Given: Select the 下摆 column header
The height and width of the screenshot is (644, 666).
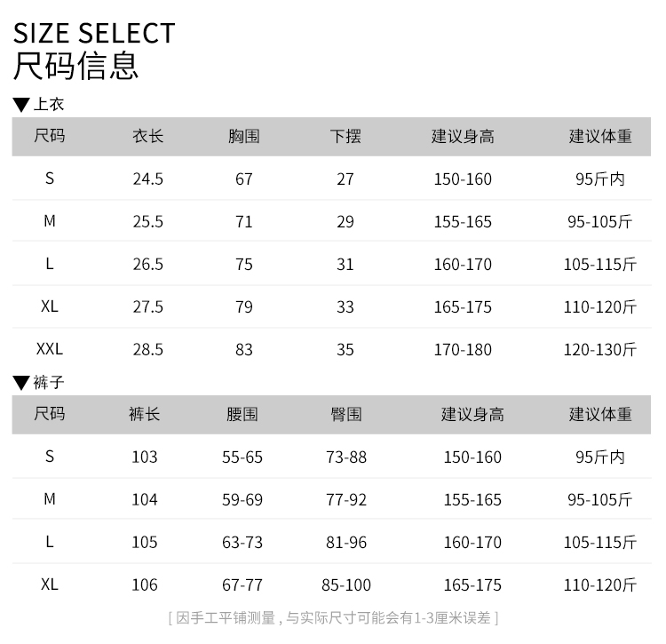Looking at the screenshot, I should click(x=345, y=137).
